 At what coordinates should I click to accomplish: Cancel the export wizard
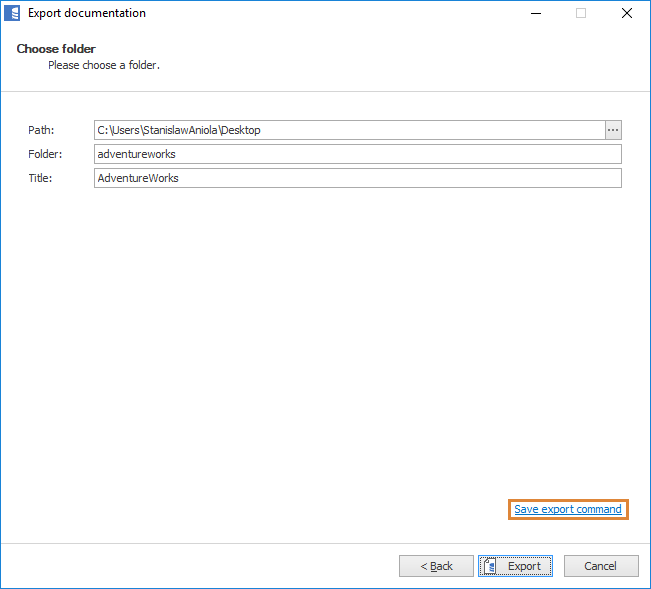[x=601, y=566]
